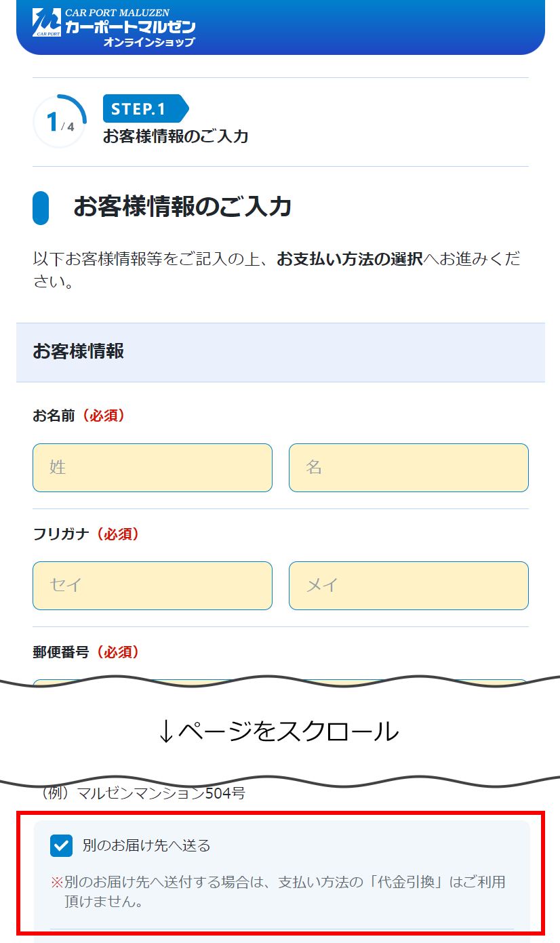
Task: Click the 郵便番号（必須） field label
Action: coord(86,652)
